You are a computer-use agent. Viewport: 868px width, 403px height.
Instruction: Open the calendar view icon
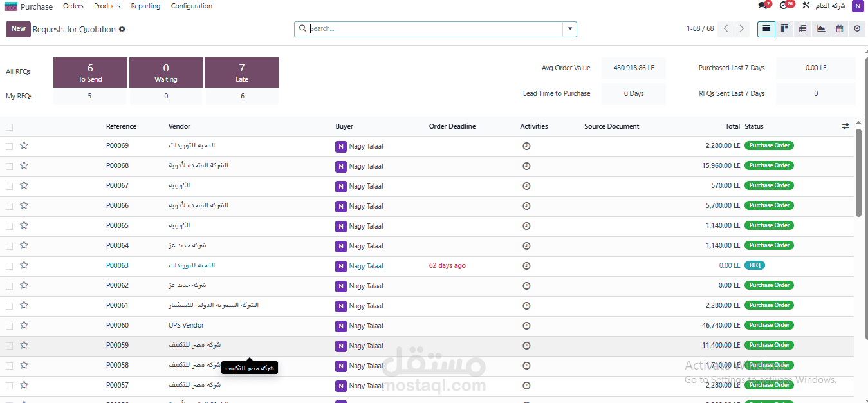(x=839, y=29)
